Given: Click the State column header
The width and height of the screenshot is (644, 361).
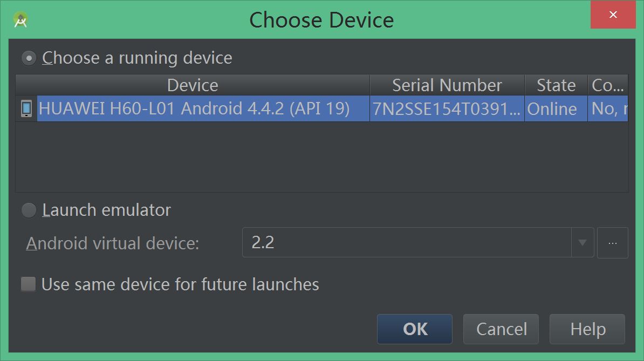Looking at the screenshot, I should 556,85.
